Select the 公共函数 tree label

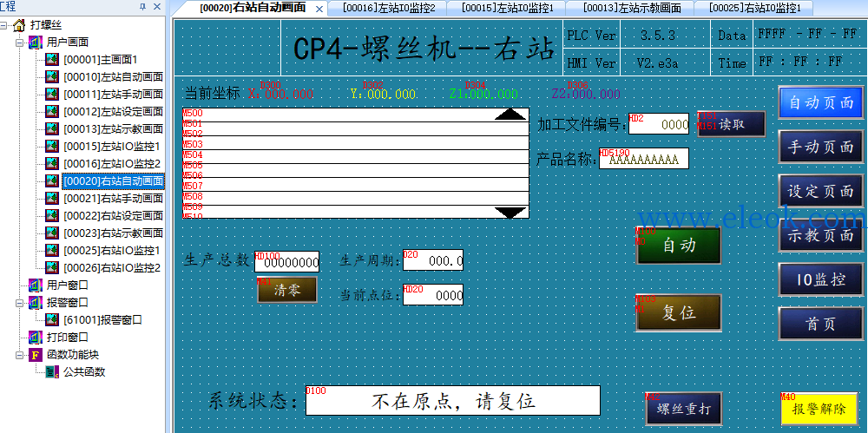84,371
